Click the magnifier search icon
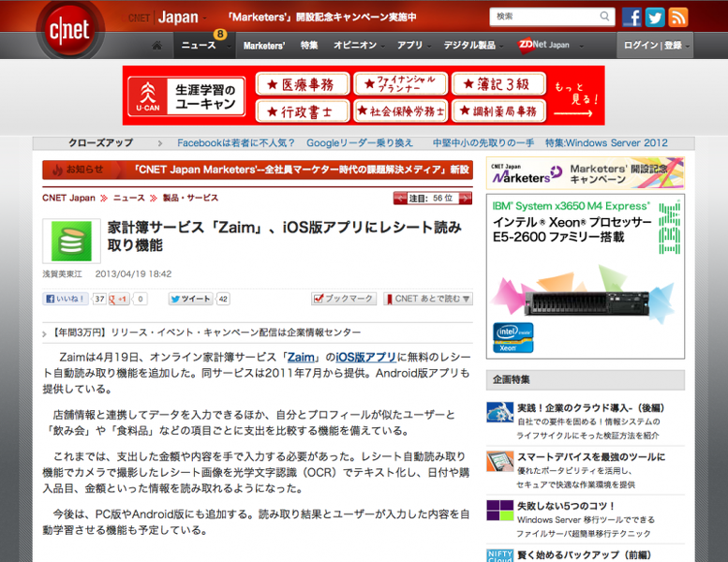728x562 pixels. (604, 16)
